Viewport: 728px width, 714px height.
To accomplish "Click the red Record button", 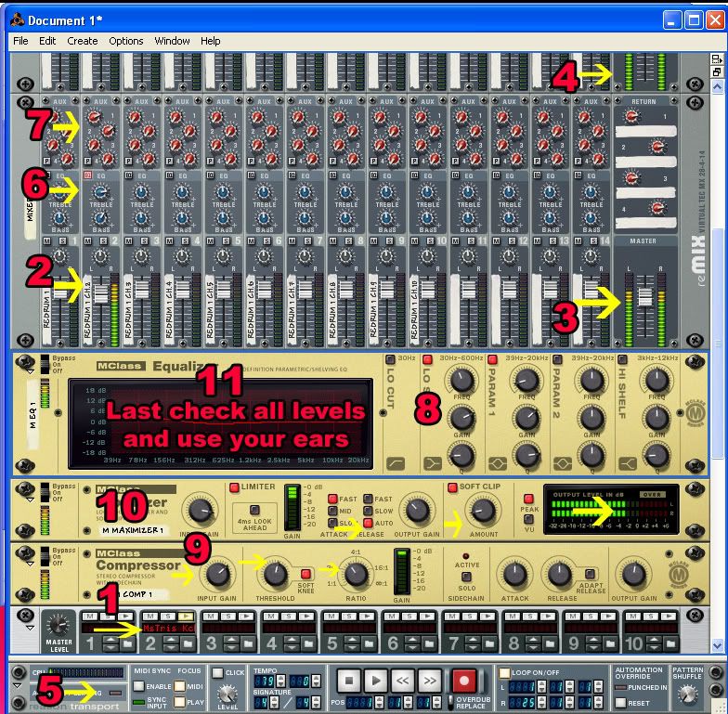I will (465, 682).
